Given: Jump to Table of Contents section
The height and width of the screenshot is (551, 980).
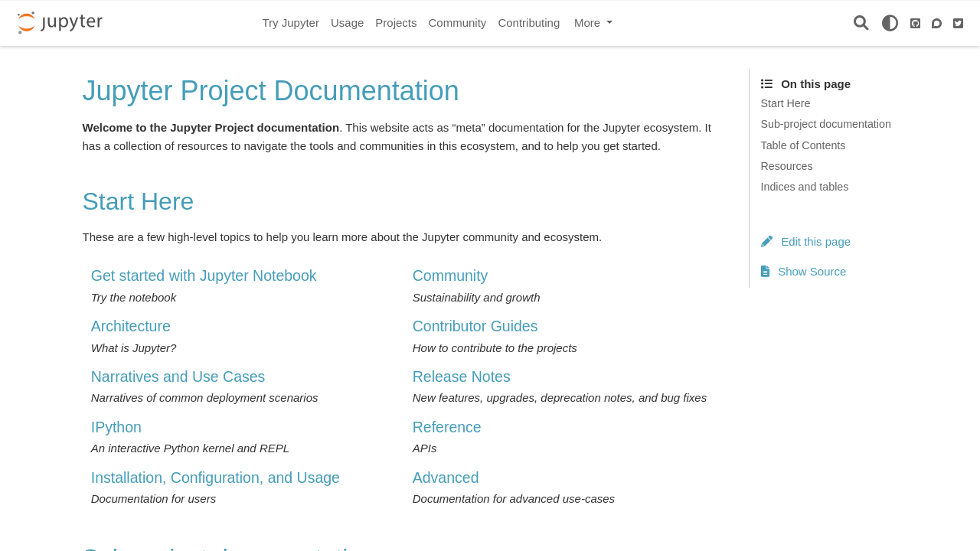Looking at the screenshot, I should pos(803,145).
